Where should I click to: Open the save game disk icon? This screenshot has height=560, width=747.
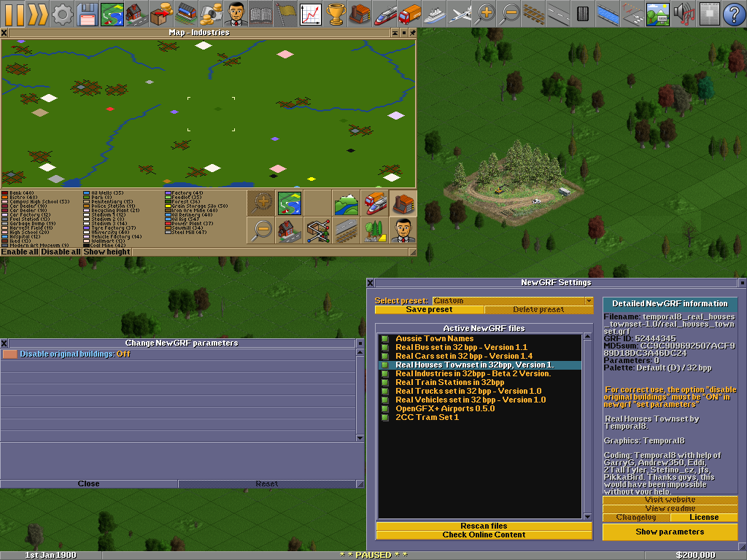pos(88,13)
